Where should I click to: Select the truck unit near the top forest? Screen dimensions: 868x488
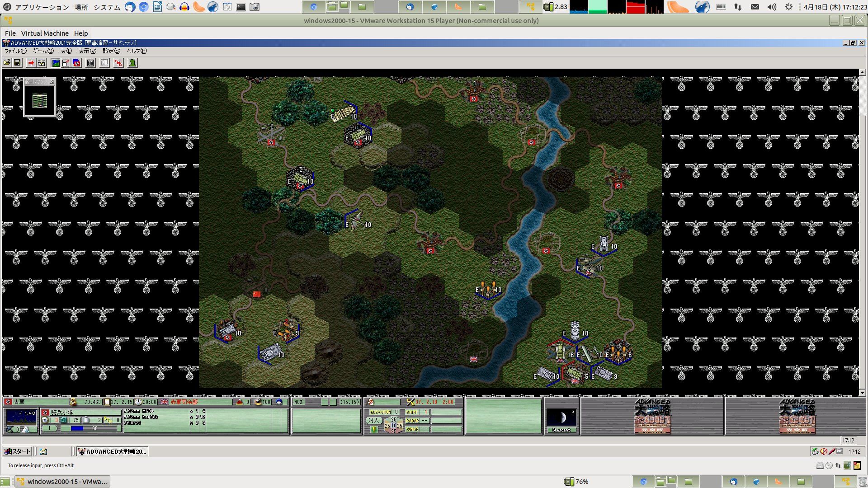344,112
